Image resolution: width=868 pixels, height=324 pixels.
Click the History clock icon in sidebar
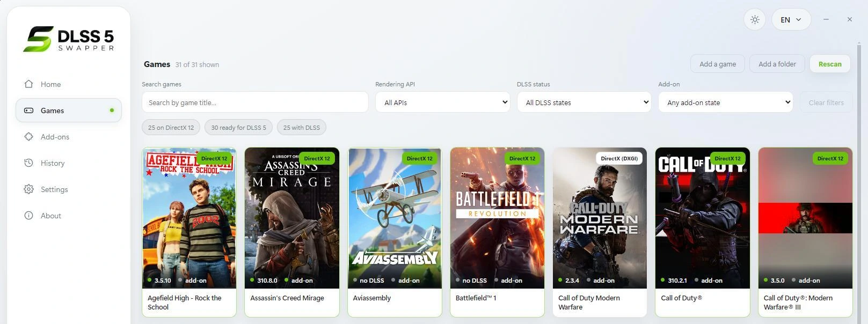29,163
